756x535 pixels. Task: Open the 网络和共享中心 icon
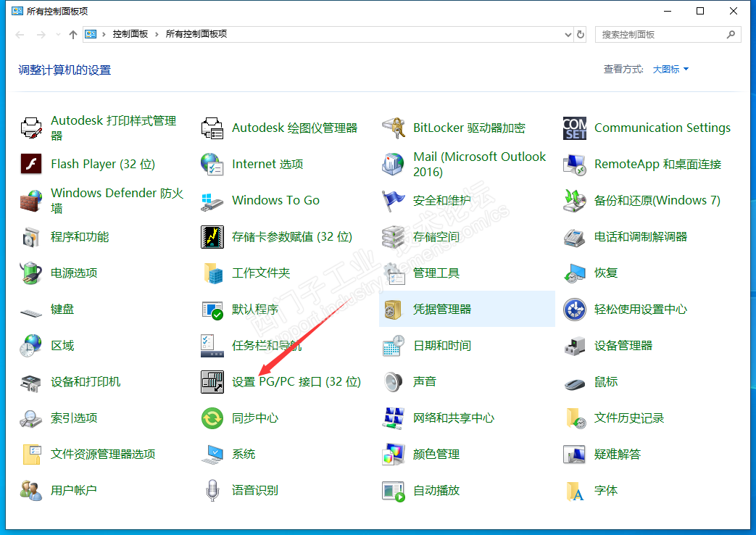394,418
